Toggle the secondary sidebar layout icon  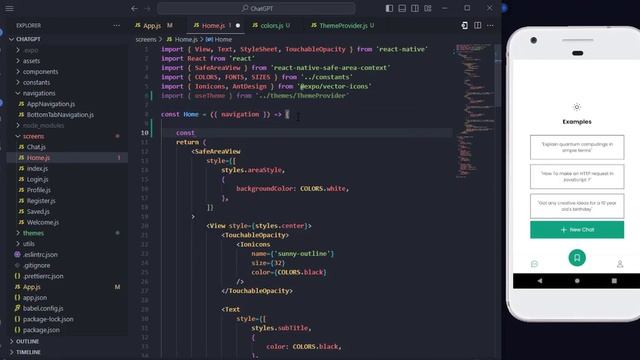tap(415, 8)
